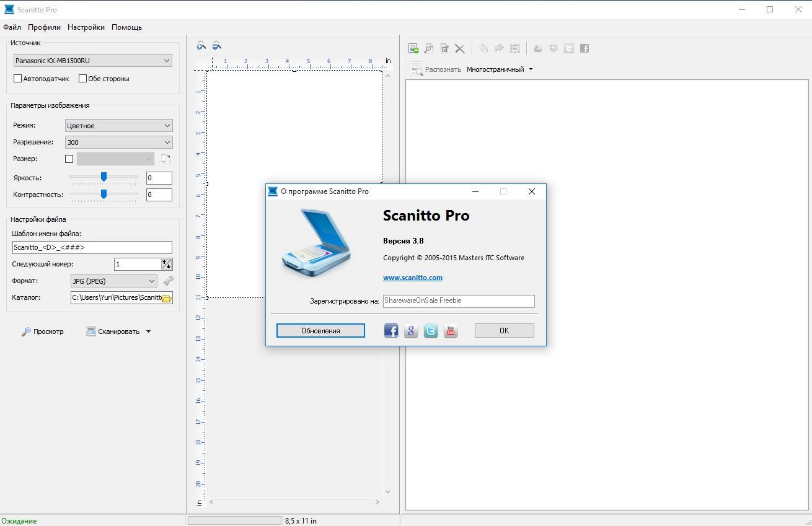
Task: Click the zoom in magnifier icon
Action: point(201,45)
